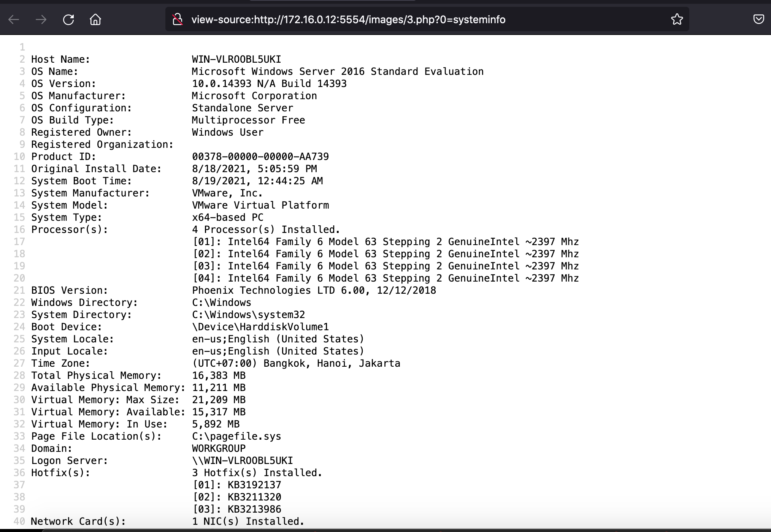
Task: Click the Page File Location path text
Action: pyautogui.click(x=236, y=436)
